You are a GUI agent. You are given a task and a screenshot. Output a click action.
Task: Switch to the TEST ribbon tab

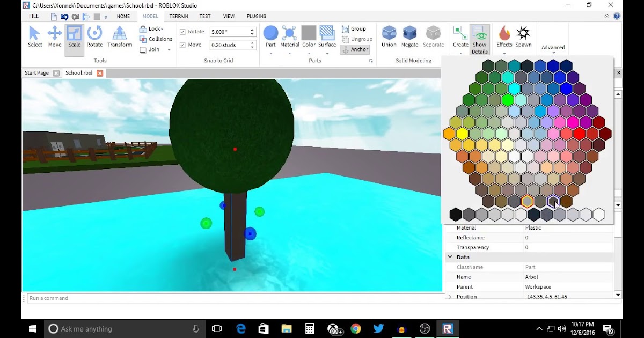(204, 16)
